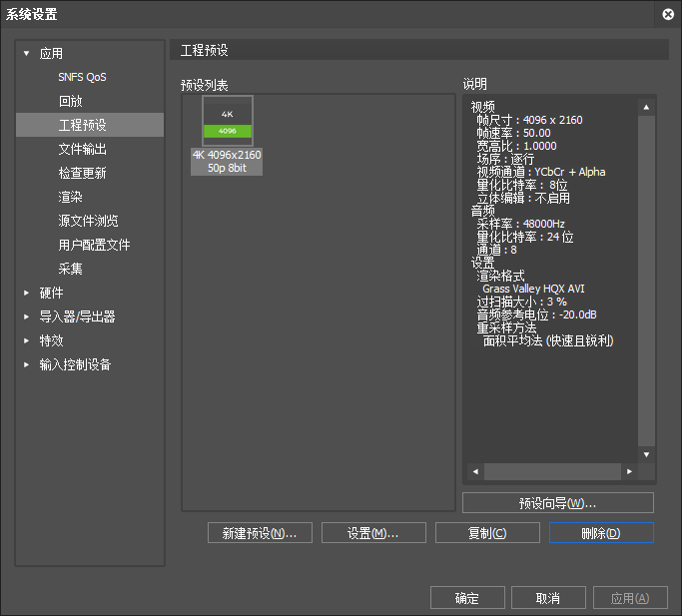
Task: Select the 硬件 category label
Action: (51, 293)
